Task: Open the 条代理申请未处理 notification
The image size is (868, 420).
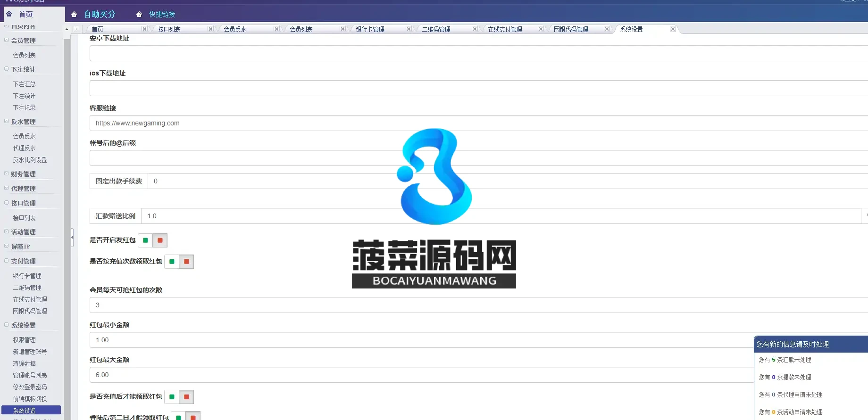Action: (791, 395)
